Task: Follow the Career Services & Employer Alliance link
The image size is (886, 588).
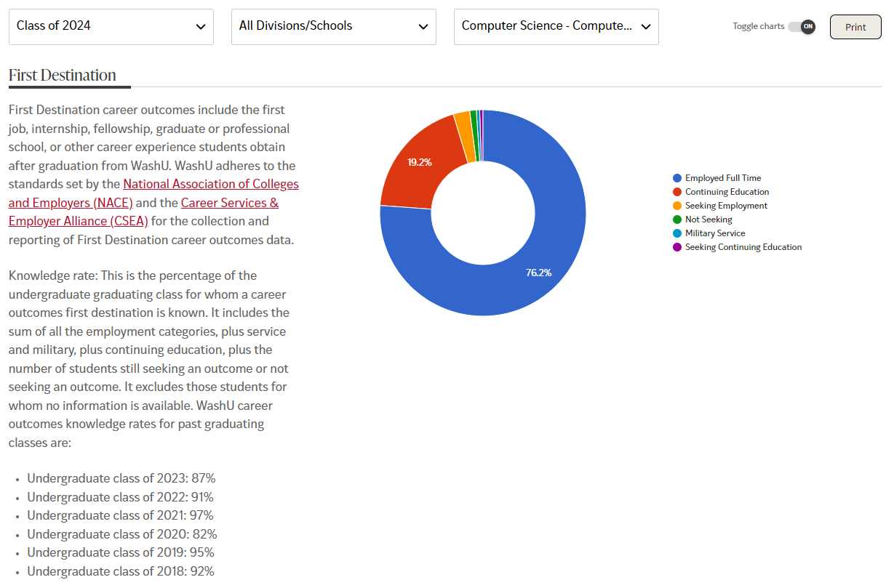Action: tap(229, 204)
